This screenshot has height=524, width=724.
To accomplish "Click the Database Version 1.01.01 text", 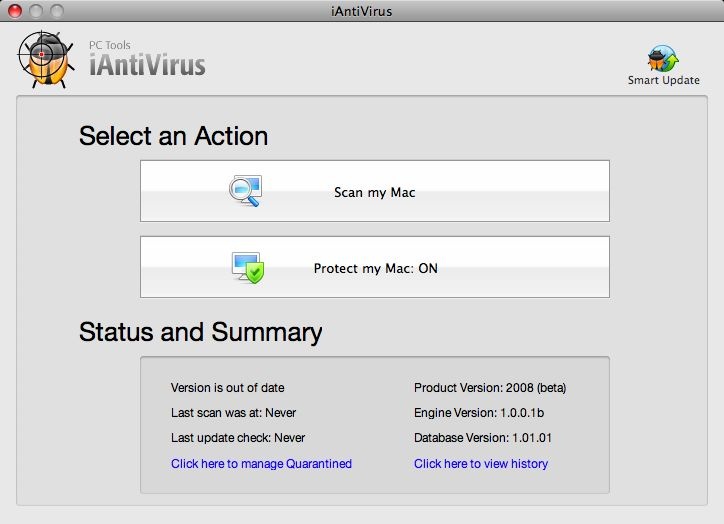I will [x=483, y=437].
